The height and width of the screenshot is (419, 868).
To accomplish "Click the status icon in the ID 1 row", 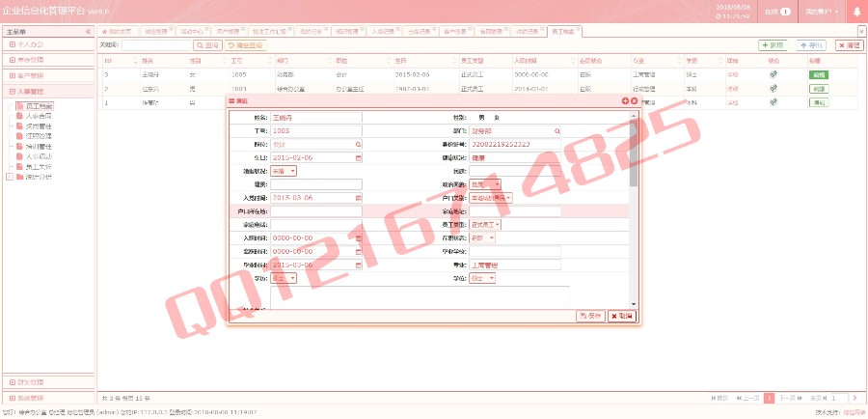I will (x=773, y=102).
